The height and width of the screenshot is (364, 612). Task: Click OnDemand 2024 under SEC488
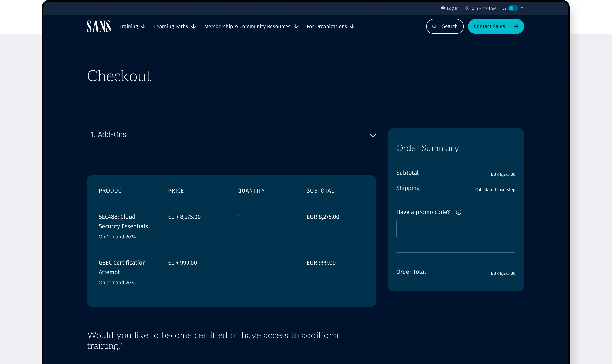click(117, 237)
